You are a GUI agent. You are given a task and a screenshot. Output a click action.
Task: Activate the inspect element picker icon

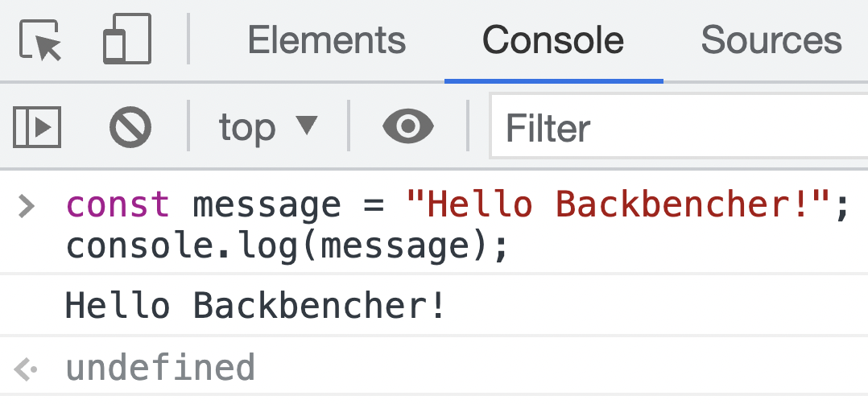40,40
